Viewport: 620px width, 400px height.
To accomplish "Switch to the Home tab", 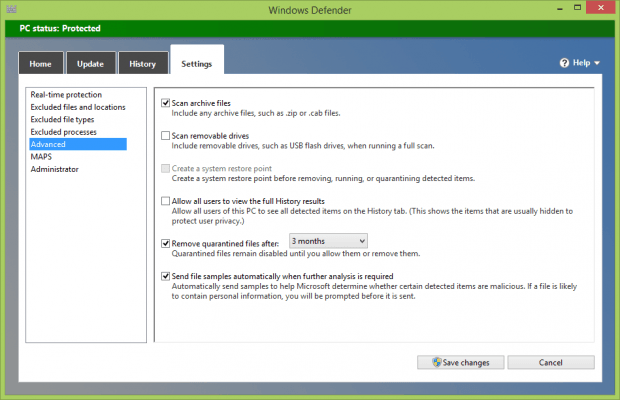I will click(x=41, y=63).
